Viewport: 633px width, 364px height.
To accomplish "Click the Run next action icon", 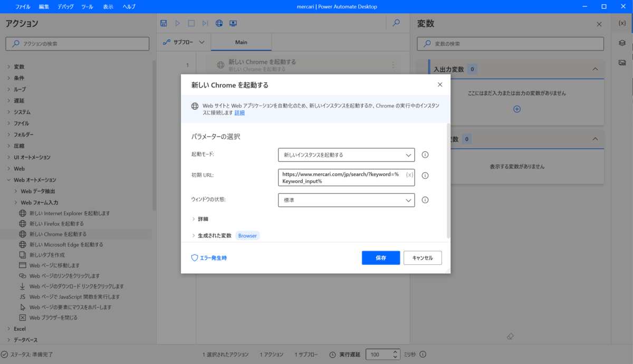I will [205, 23].
